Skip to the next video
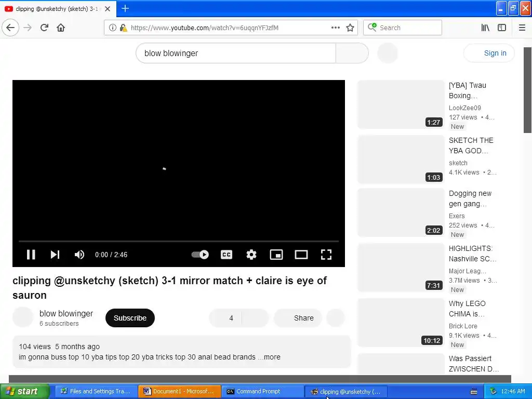 [55, 255]
